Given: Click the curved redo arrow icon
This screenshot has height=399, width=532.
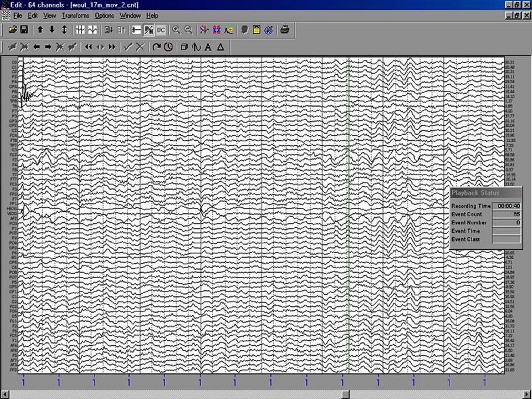Looking at the screenshot, I should tap(156, 47).
